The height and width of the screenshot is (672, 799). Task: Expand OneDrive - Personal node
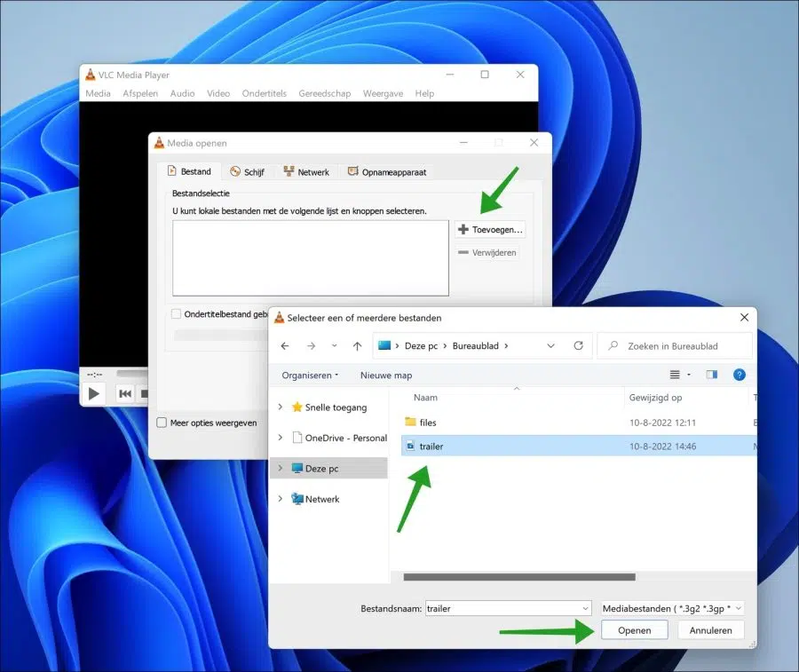point(281,437)
